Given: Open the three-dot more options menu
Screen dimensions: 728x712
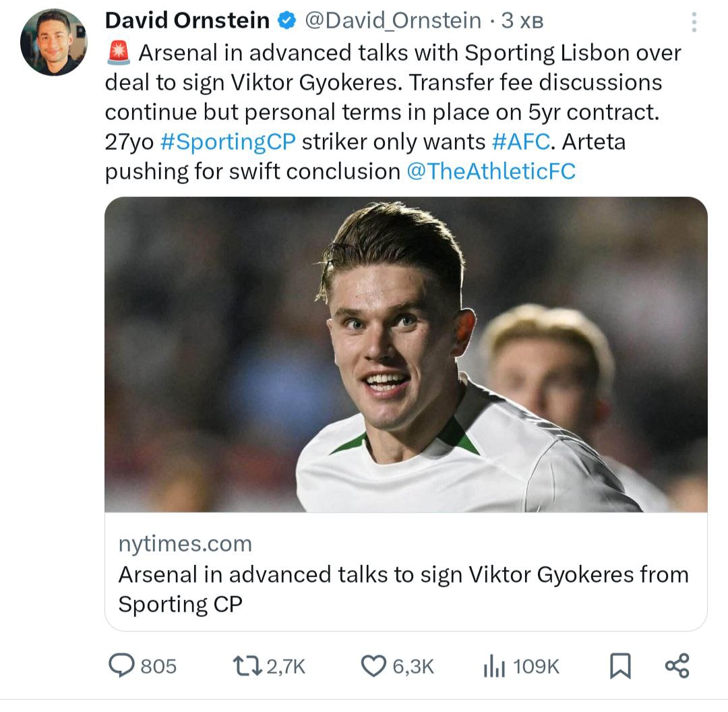Looking at the screenshot, I should (694, 24).
